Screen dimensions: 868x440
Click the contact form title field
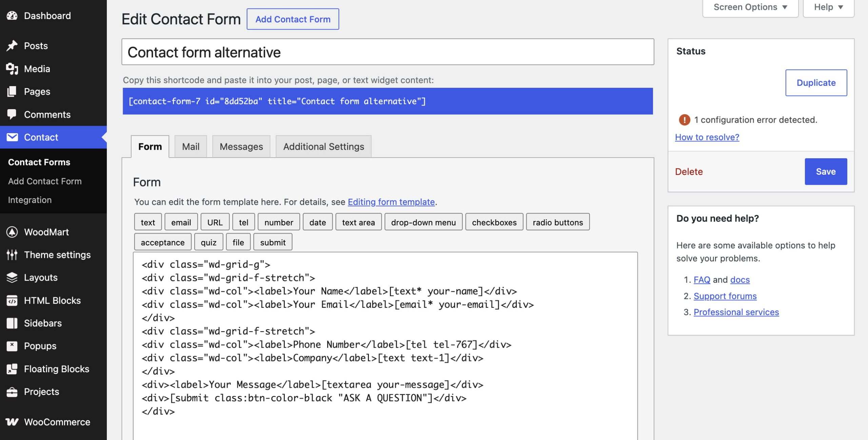tap(388, 52)
